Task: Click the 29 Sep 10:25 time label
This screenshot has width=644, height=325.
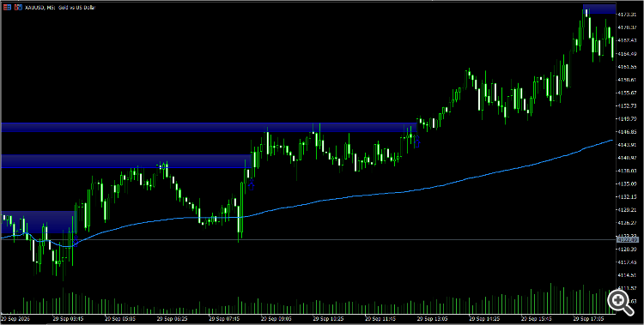Action: click(x=329, y=318)
